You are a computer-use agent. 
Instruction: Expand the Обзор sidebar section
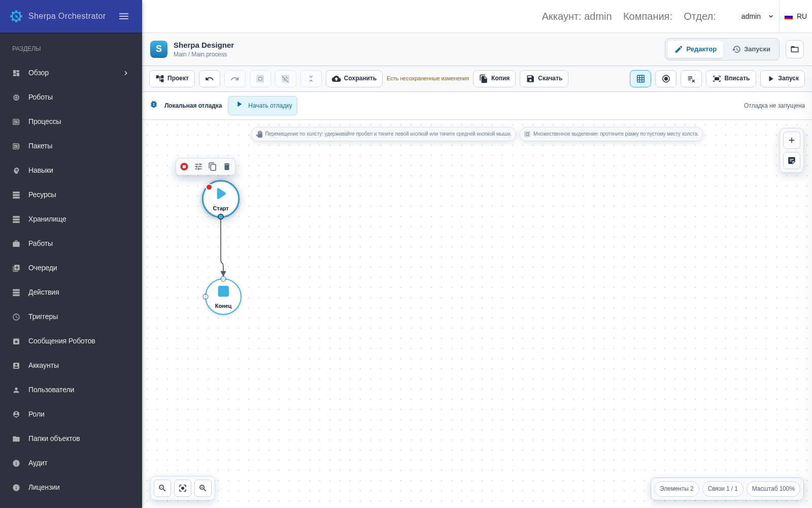(x=71, y=73)
